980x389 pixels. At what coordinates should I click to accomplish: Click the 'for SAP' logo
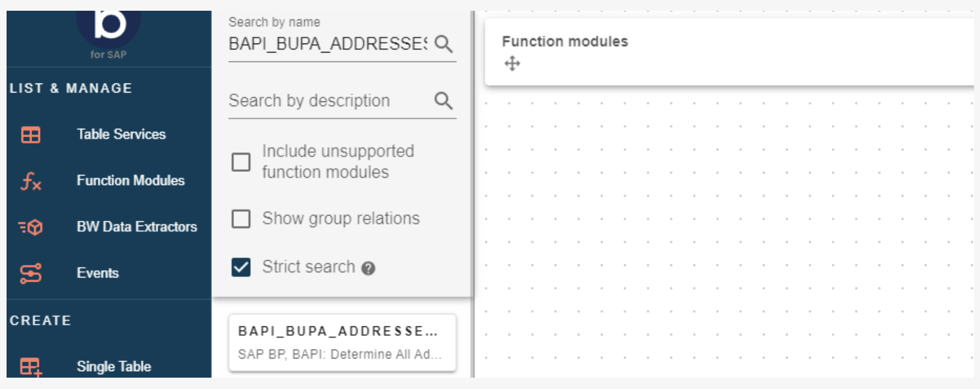(x=109, y=33)
